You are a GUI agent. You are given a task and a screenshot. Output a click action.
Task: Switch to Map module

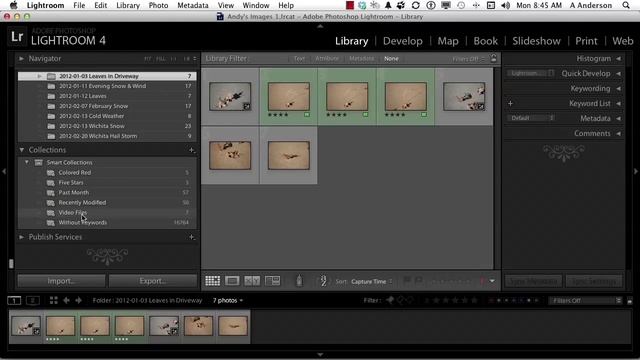tap(448, 41)
